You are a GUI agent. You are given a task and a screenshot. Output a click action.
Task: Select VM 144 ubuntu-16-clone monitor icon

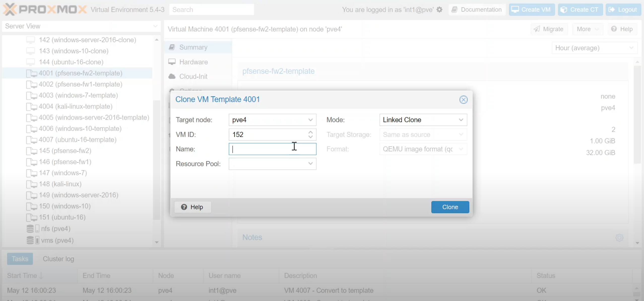click(x=30, y=62)
